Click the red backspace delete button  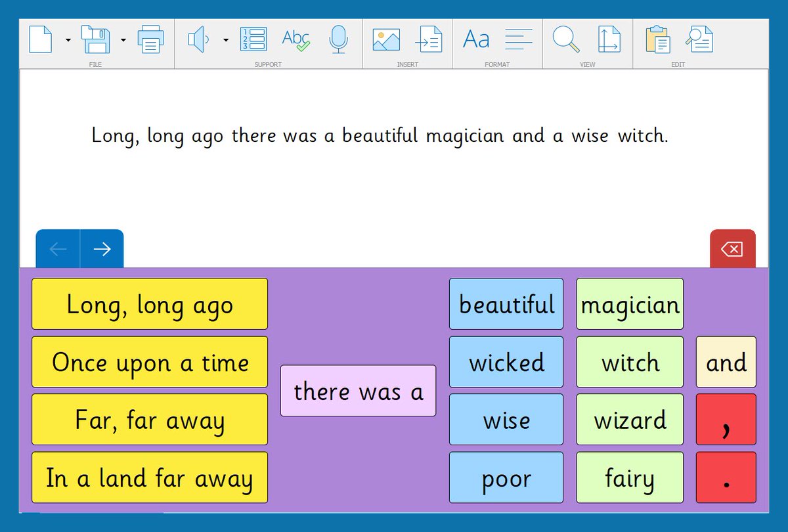click(732, 249)
